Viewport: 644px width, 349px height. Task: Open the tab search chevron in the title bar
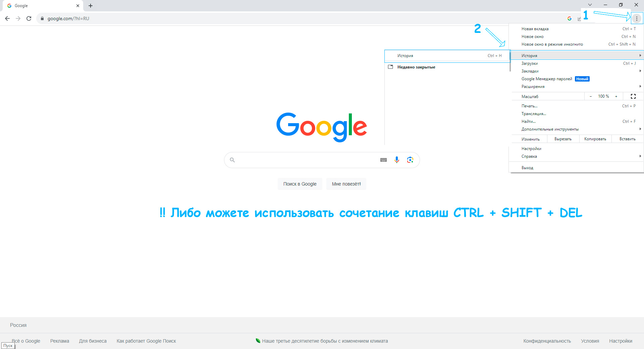pyautogui.click(x=590, y=5)
